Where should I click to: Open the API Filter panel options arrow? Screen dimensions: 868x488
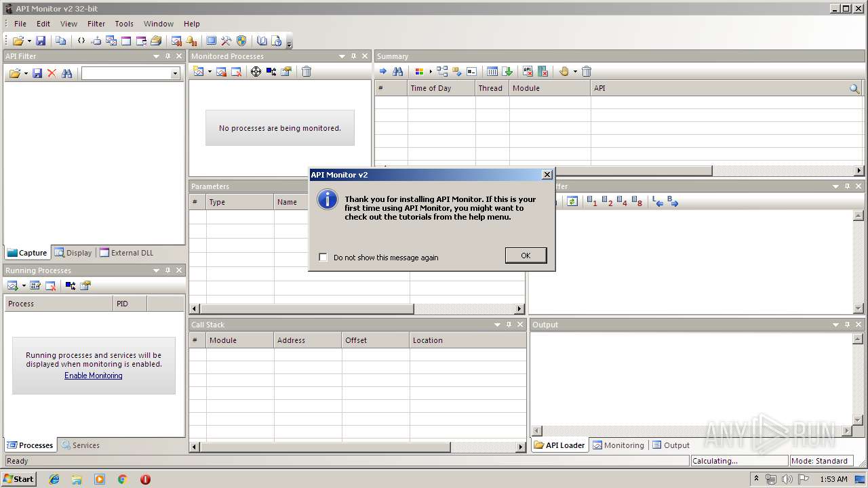point(156,56)
